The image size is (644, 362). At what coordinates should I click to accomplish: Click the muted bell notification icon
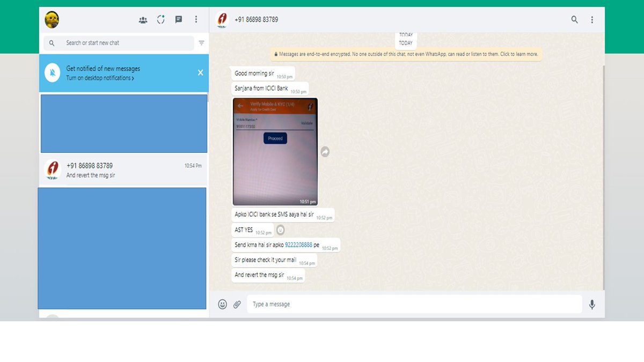(x=52, y=72)
